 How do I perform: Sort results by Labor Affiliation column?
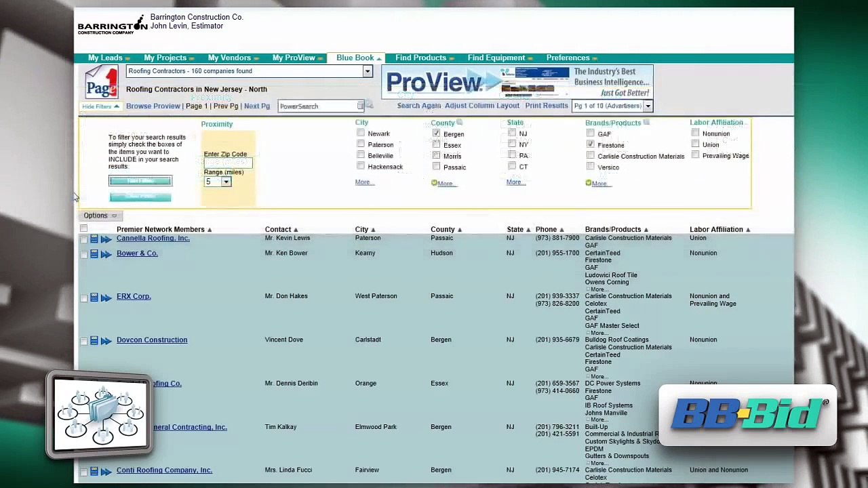[719, 230]
